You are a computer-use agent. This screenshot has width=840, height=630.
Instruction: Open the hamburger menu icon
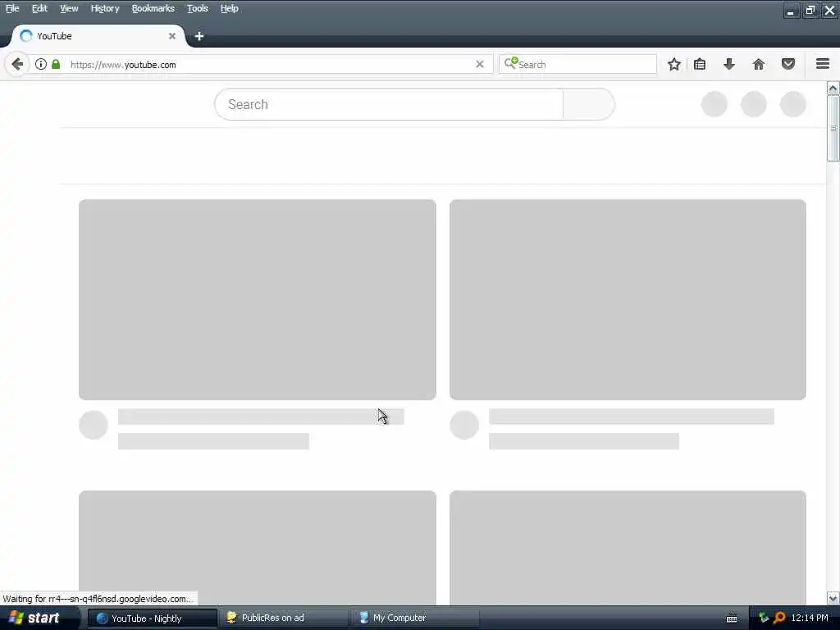tap(823, 64)
